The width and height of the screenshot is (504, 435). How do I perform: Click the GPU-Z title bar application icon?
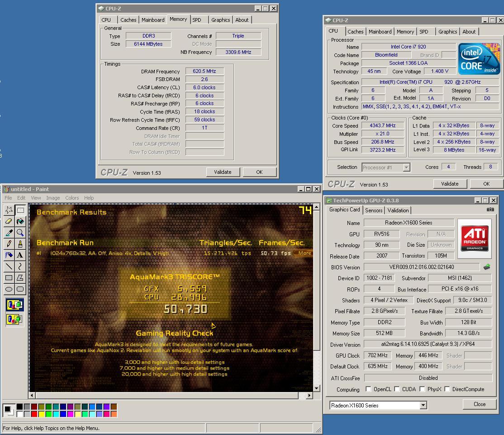pos(329,201)
